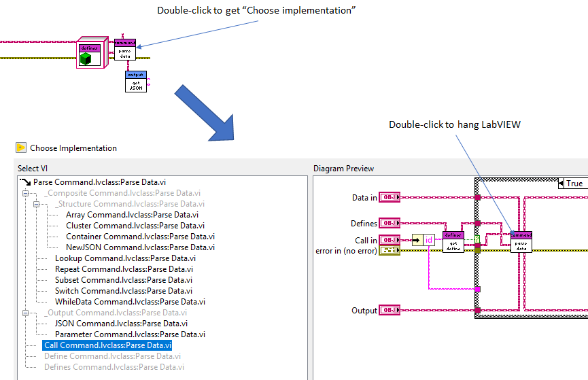The image size is (588, 380).
Task: Click the Data in terminal label
Action: coord(364,198)
